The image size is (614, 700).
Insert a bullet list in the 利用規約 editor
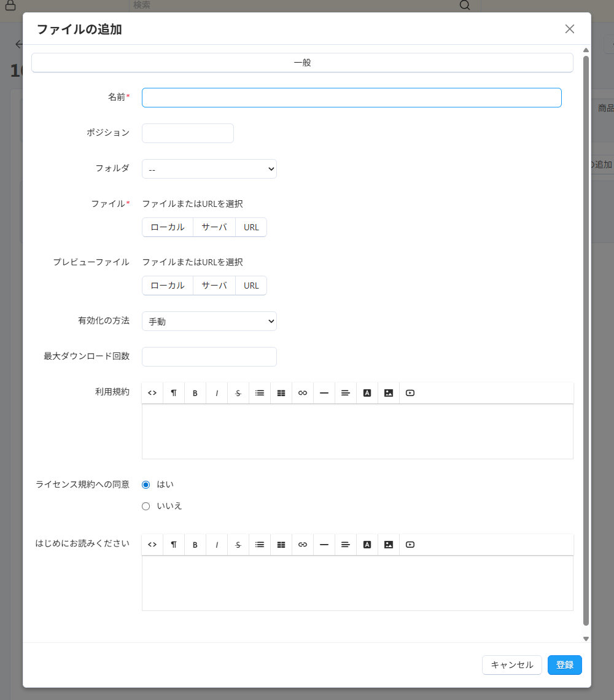coord(259,392)
